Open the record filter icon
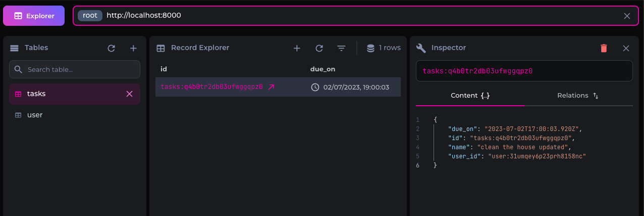 tap(342, 48)
